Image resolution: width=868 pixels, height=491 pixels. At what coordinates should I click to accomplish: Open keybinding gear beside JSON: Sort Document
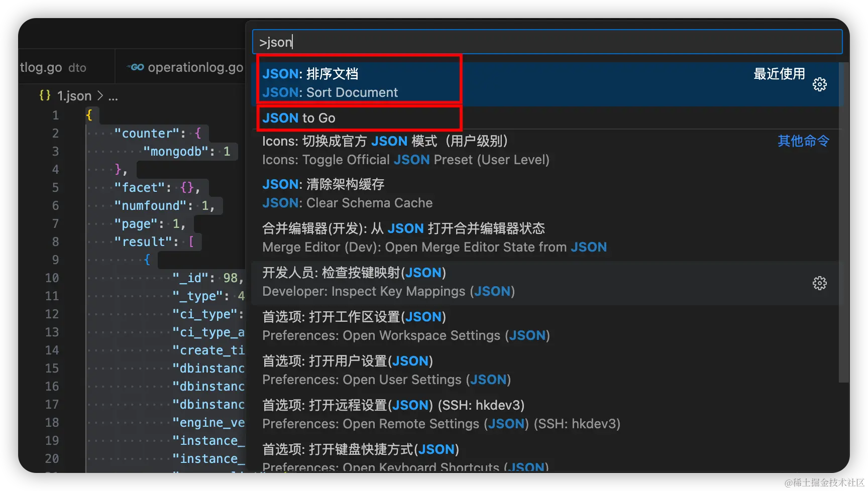pyautogui.click(x=820, y=84)
